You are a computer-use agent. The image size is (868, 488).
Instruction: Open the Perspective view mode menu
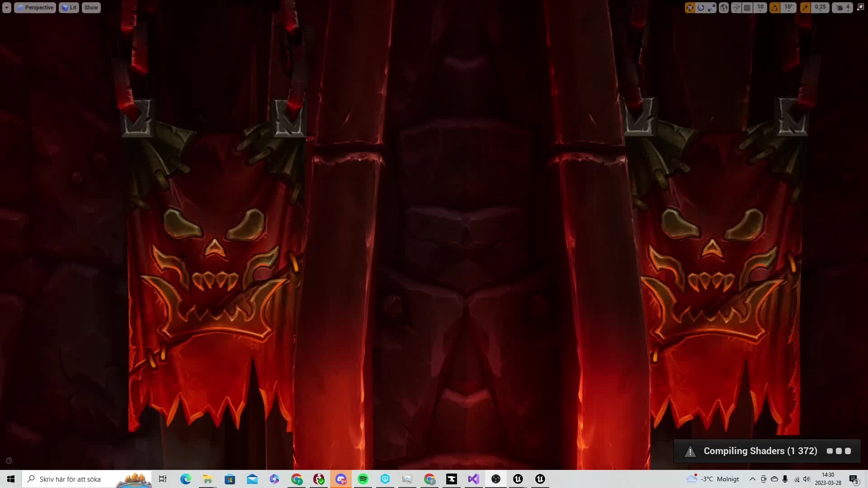[x=35, y=8]
